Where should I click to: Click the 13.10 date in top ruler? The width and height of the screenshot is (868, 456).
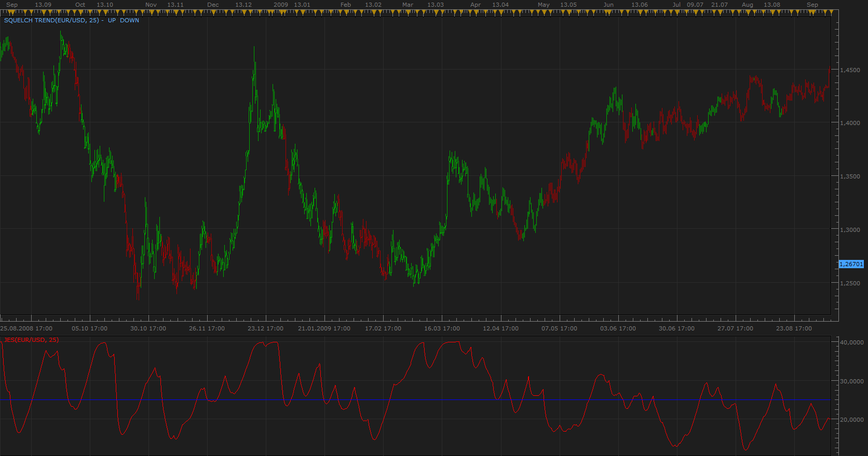click(105, 5)
